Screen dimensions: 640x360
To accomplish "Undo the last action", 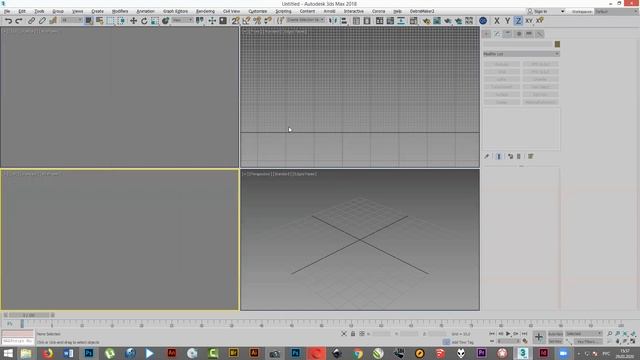I will pos(8,20).
